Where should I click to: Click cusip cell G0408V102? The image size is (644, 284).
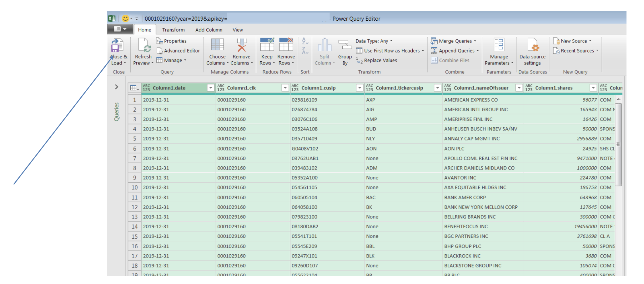[327, 149]
